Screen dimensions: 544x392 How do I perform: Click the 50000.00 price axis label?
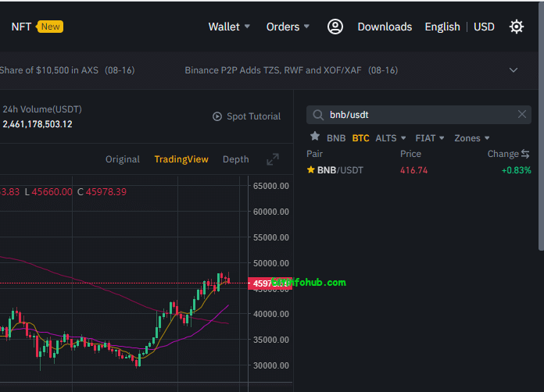coord(271,263)
